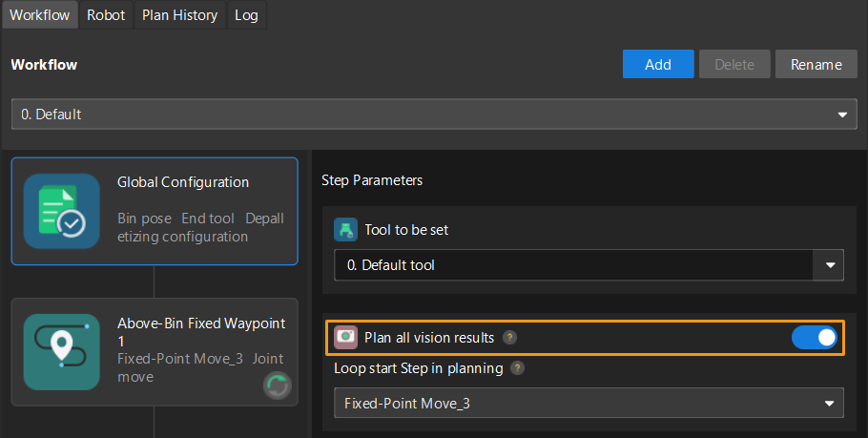Expand the 0. Default tool dropdown
The height and width of the screenshot is (438, 868).
point(589,265)
